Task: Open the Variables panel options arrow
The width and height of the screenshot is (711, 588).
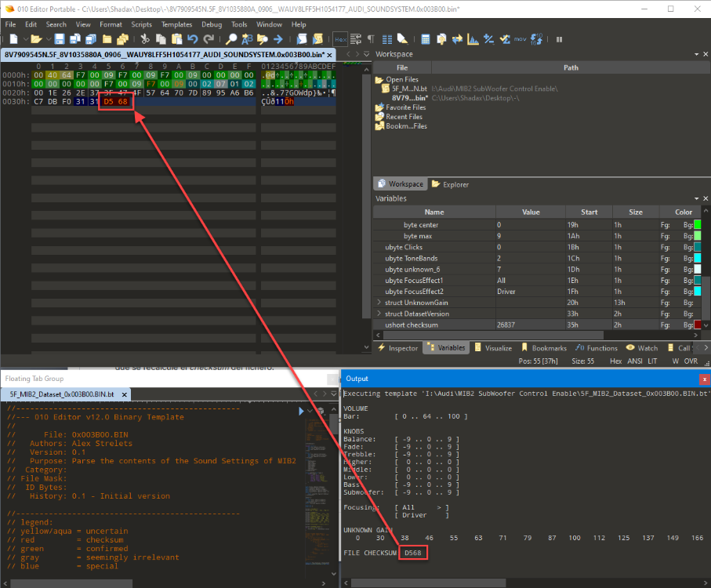Action: 696,198
